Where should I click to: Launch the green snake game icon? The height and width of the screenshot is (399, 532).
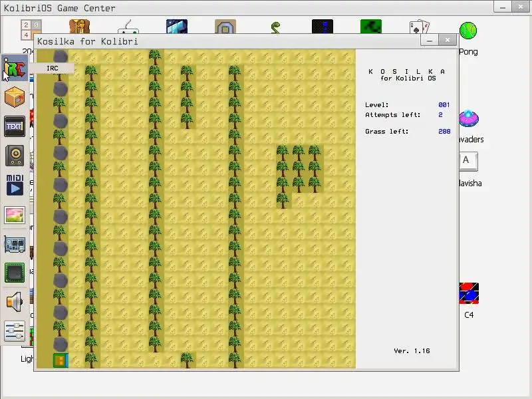click(275, 27)
